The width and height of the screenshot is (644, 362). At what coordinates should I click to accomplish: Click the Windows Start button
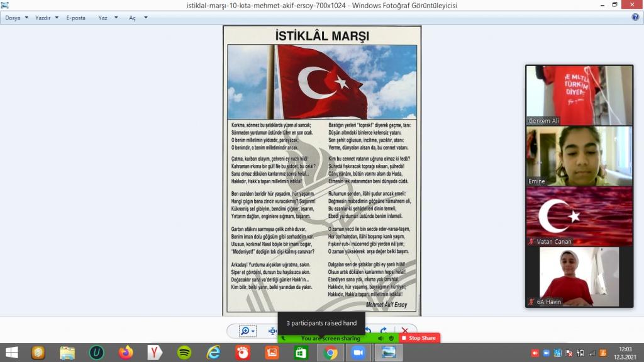click(11, 353)
